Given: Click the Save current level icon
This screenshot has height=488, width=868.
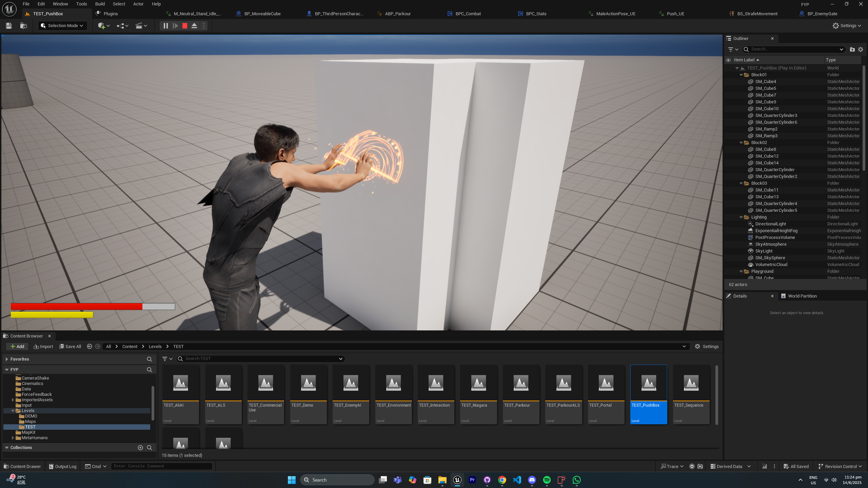Looking at the screenshot, I should pos(9,26).
